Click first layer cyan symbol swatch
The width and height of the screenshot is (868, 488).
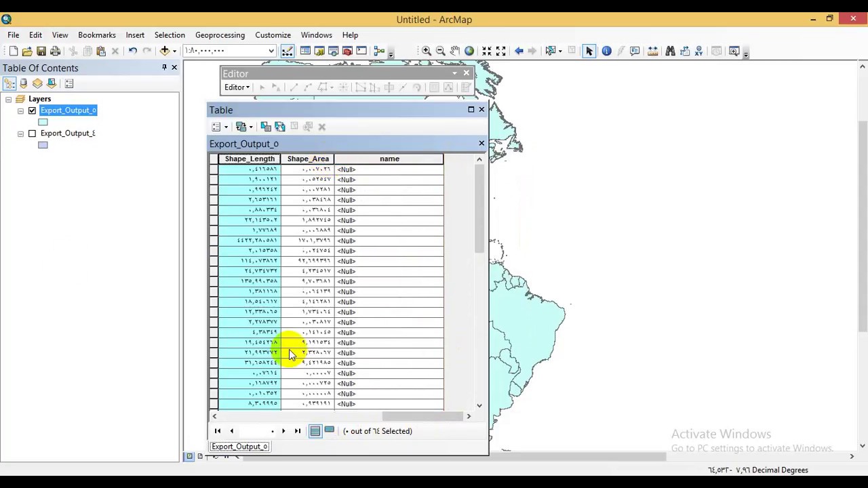(x=43, y=122)
